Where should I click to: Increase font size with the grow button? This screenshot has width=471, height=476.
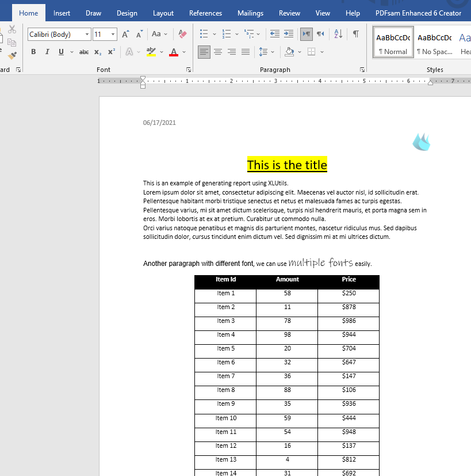point(125,35)
